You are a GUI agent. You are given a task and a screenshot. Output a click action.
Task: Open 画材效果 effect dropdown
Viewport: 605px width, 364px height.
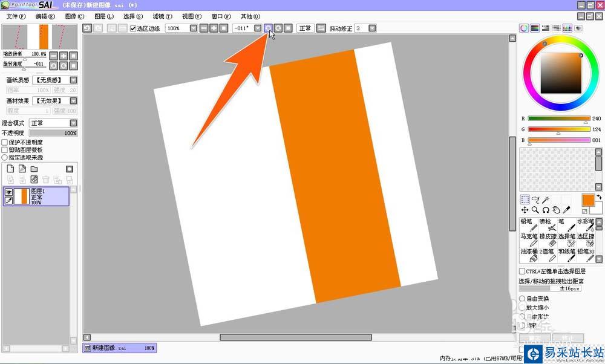pos(73,100)
